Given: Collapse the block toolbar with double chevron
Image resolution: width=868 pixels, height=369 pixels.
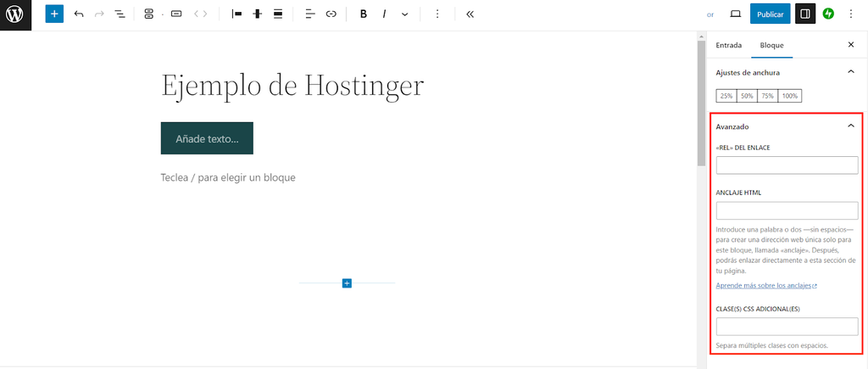Looking at the screenshot, I should point(470,14).
